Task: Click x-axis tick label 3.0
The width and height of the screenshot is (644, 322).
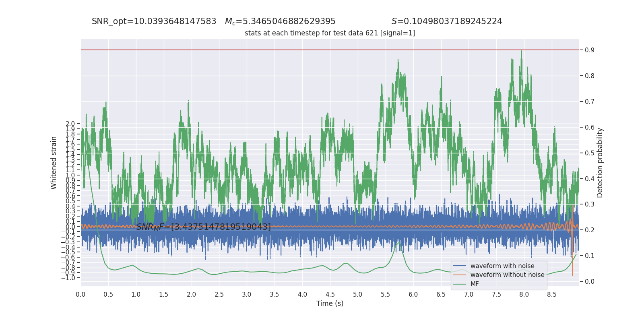Action: [247, 295]
